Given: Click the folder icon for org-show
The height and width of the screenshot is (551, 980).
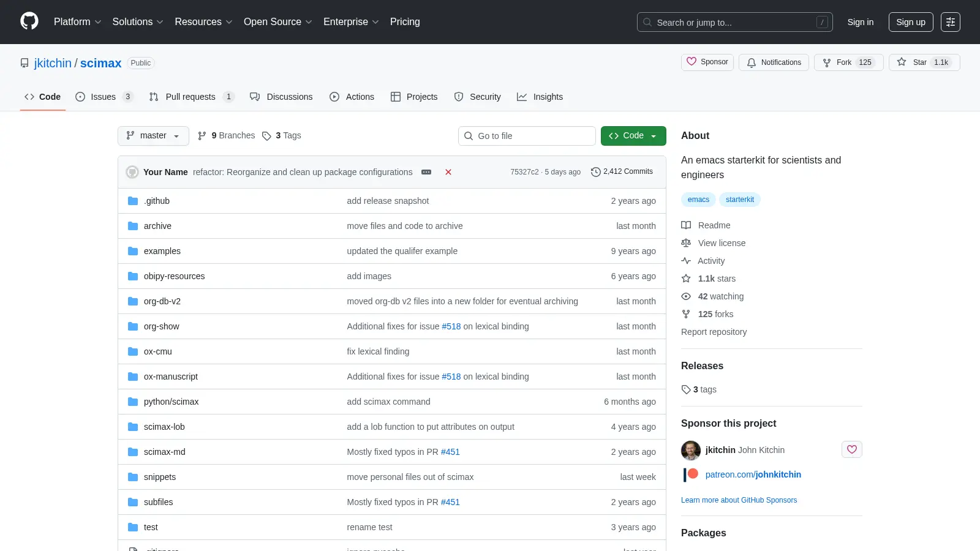Looking at the screenshot, I should click(133, 326).
